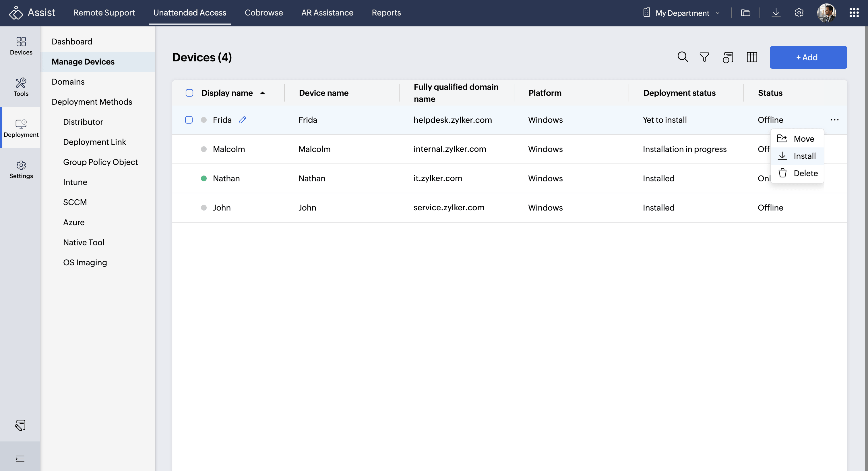Click the column chooser grid icon
The height and width of the screenshot is (471, 868).
point(751,57)
